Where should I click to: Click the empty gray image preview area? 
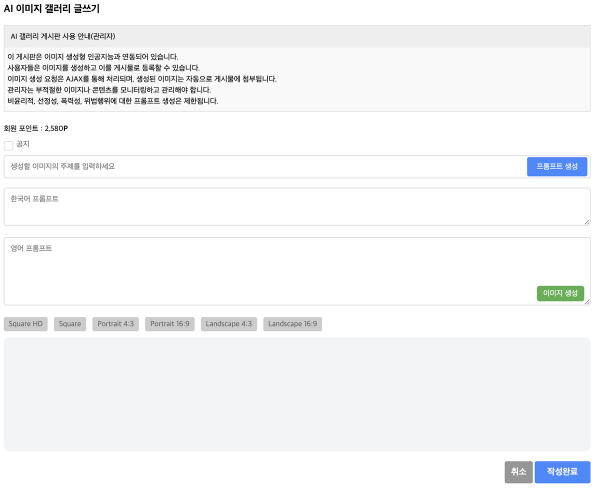297,394
